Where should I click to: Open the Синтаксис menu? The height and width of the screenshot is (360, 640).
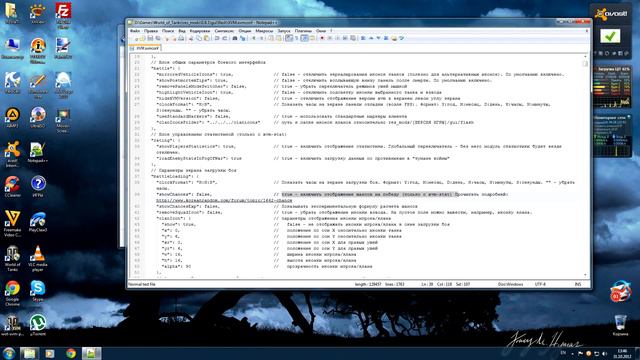pyautogui.click(x=224, y=31)
